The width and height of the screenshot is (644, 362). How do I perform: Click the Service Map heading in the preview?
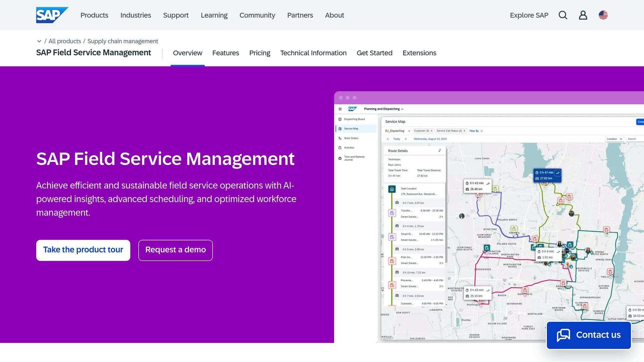[x=395, y=122]
